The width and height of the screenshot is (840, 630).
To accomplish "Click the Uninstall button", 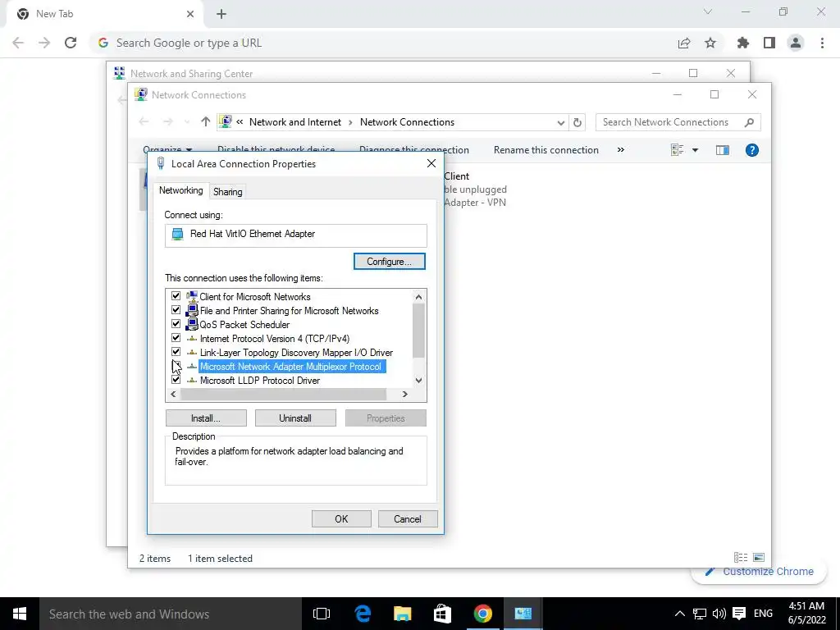I will [x=295, y=418].
